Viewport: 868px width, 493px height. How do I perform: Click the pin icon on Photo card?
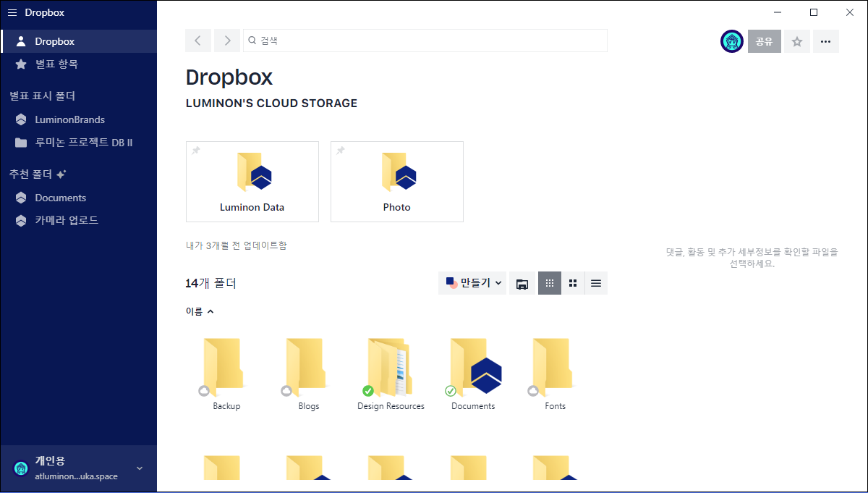340,151
